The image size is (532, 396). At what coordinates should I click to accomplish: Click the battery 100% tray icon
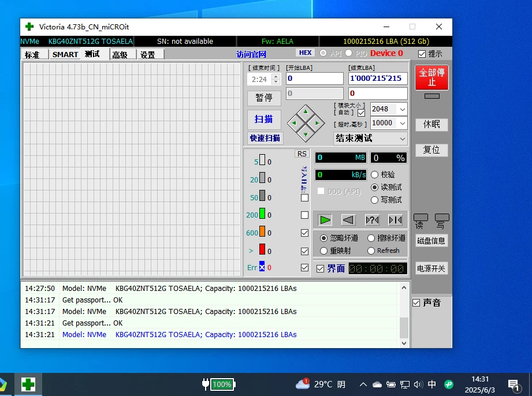(x=219, y=384)
